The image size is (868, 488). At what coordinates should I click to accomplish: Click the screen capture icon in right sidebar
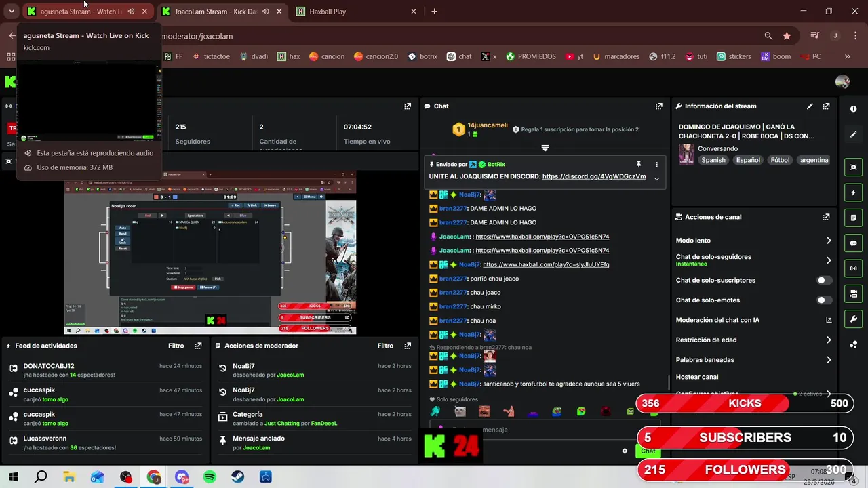pos(853,167)
